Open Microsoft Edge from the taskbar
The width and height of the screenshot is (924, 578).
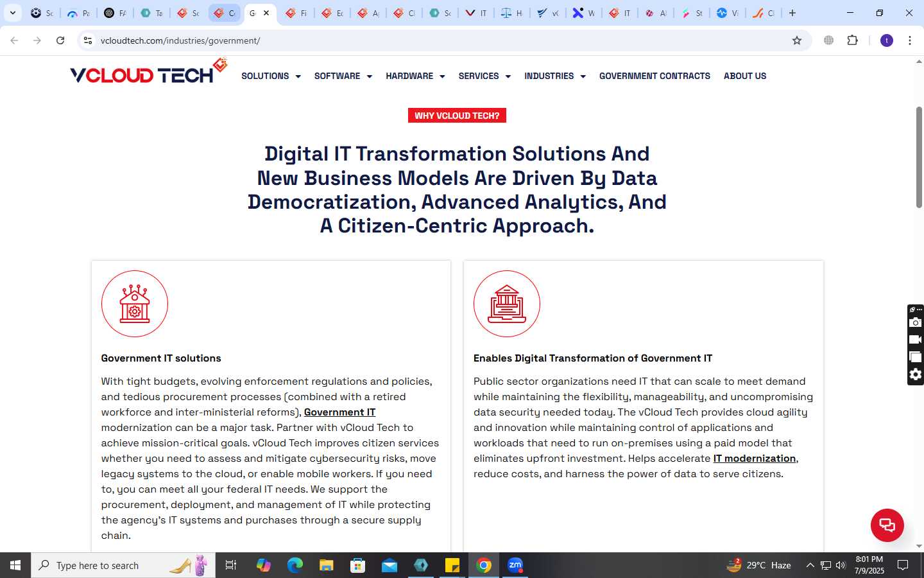(x=295, y=565)
